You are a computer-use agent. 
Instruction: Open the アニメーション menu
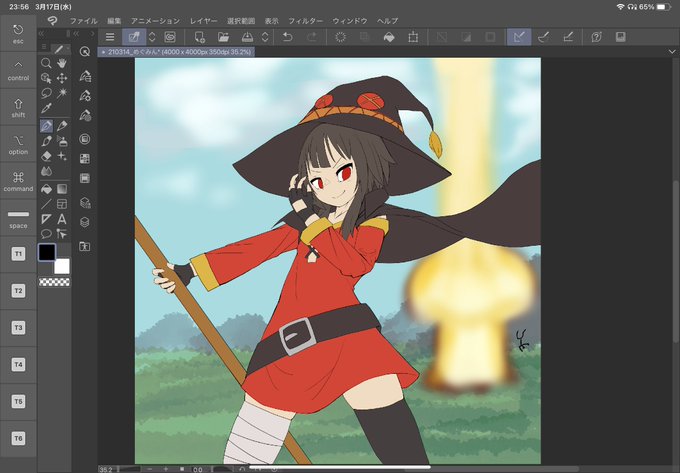[x=155, y=21]
